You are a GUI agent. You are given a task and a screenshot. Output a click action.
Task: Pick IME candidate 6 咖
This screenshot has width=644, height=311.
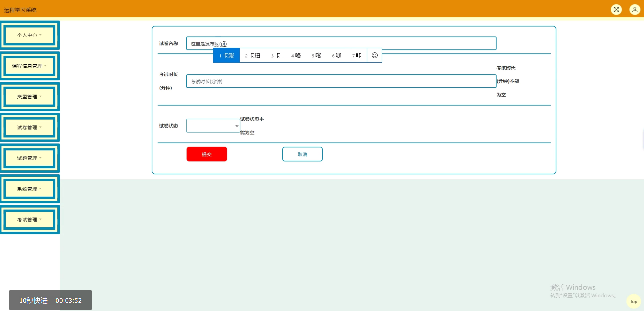point(337,55)
